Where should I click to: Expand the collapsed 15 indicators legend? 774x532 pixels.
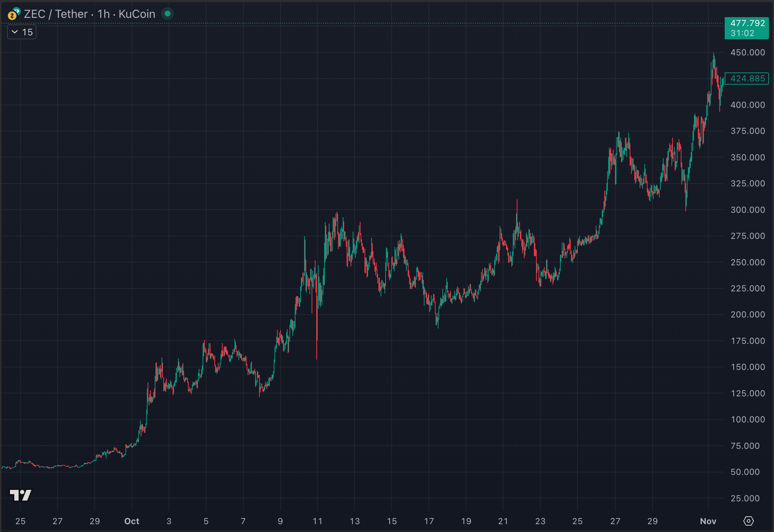click(x=22, y=32)
